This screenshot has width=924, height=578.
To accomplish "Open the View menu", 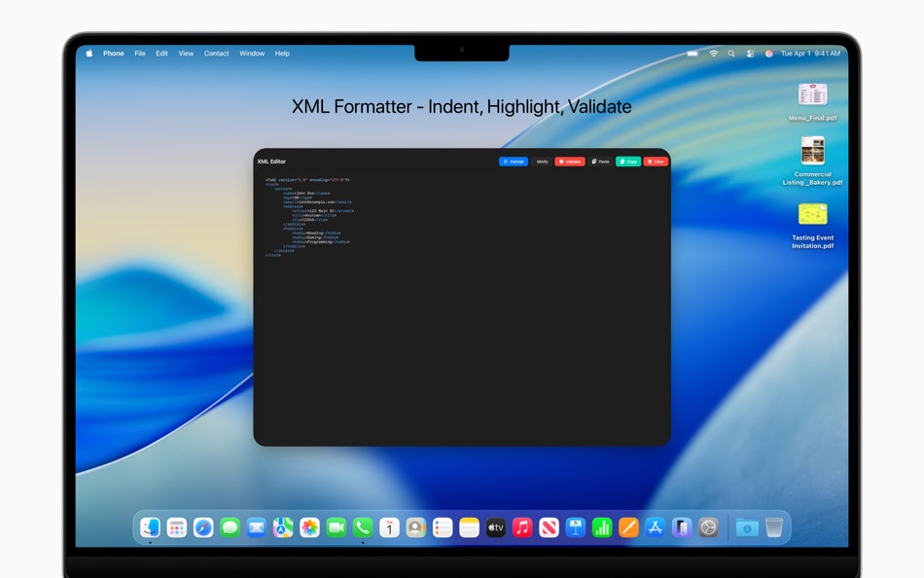I will (x=186, y=54).
